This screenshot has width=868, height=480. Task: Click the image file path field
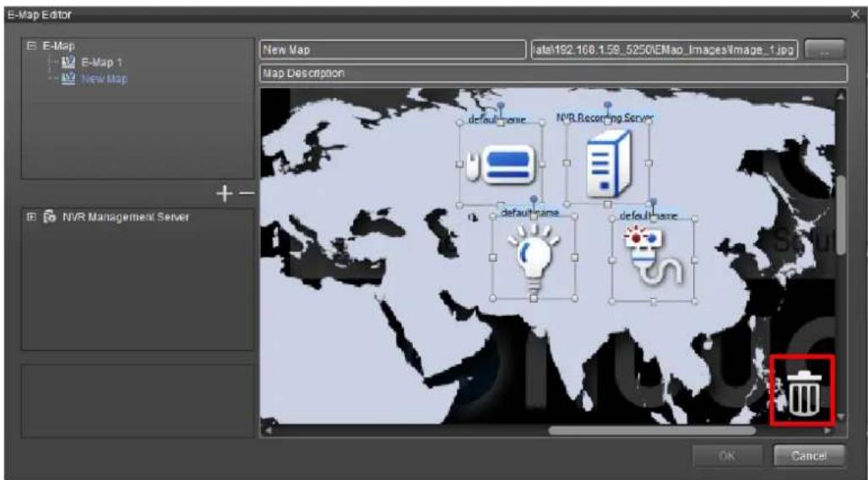tap(664, 49)
